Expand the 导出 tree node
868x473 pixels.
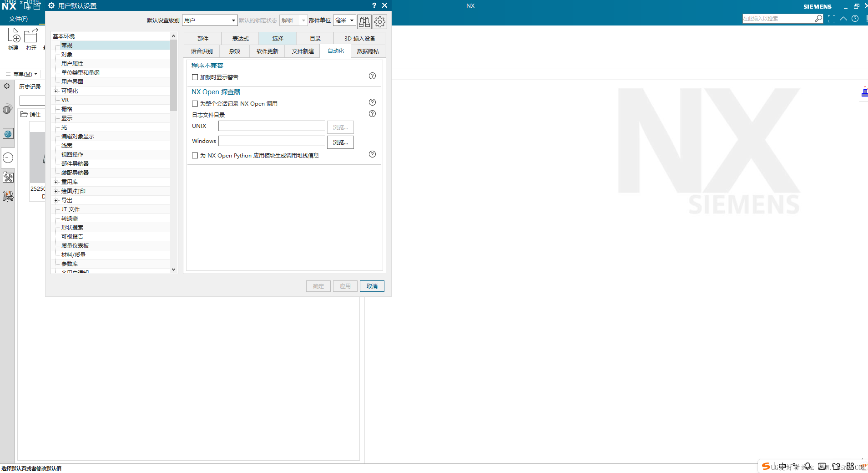[56, 200]
